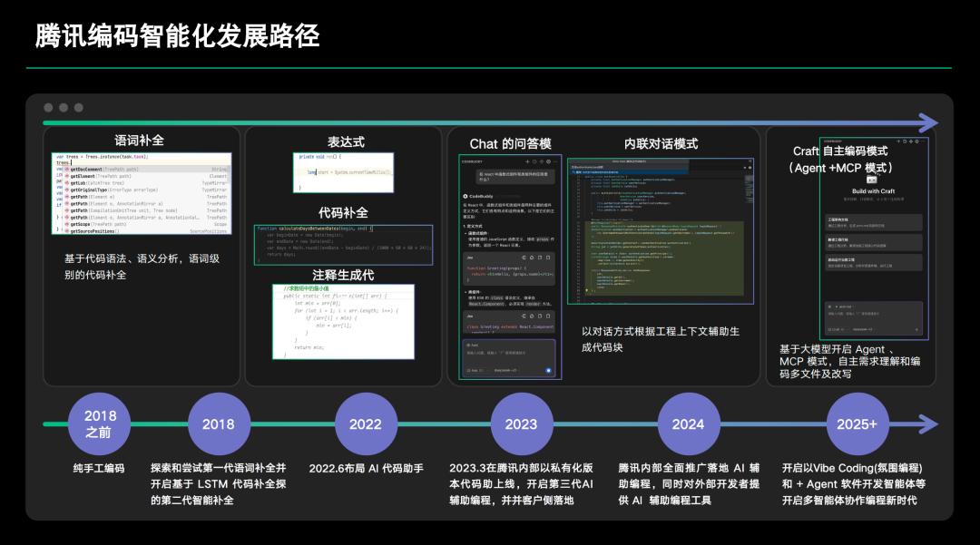Click the 表达式 code screenshot
Viewport: 980px width, 545px height.
(343, 171)
